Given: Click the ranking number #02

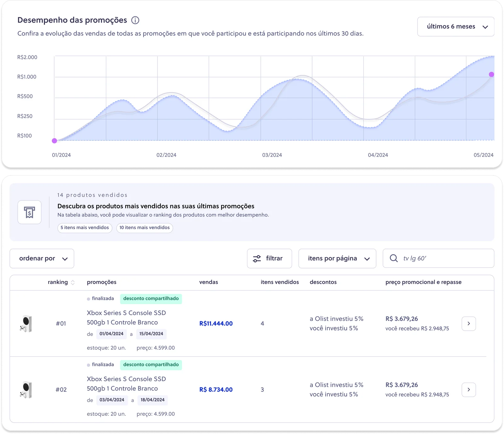Looking at the screenshot, I should click(61, 390).
